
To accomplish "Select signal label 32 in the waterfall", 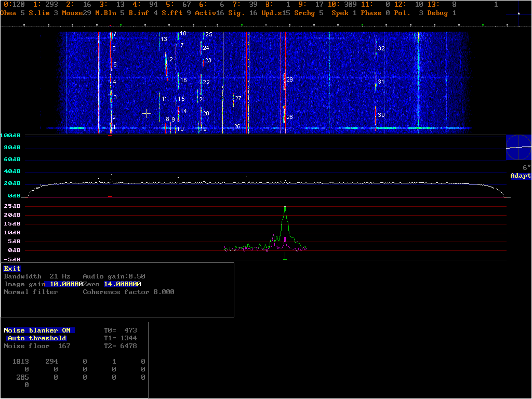I will 381,48.
